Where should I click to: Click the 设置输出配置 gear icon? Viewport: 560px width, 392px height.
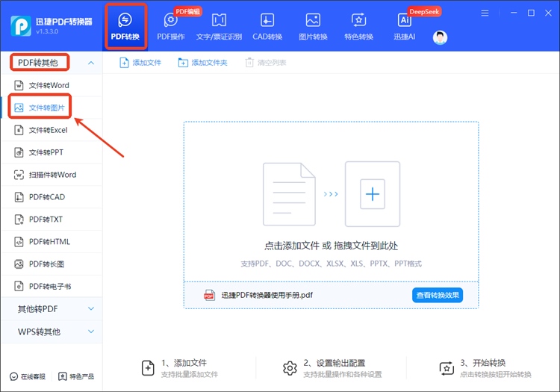290,368
